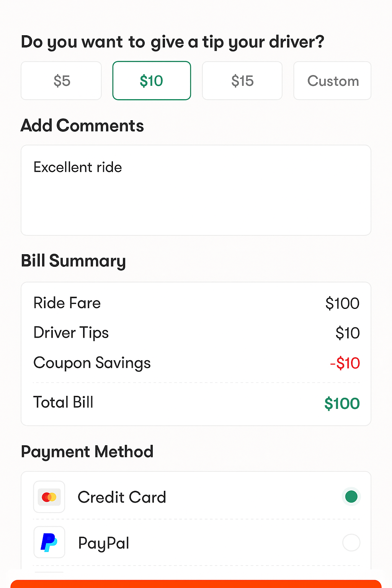Click the Credit Card payment label
This screenshot has width=392, height=588.
[x=122, y=497]
